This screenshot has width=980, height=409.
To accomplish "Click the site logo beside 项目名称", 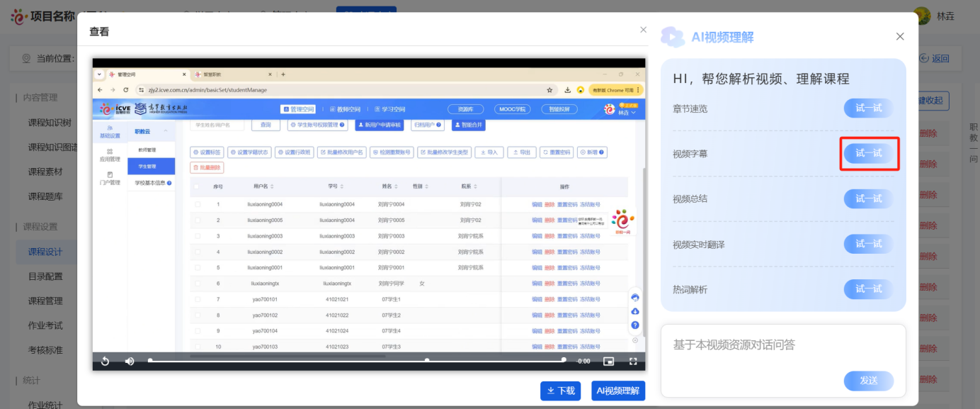I will click(x=19, y=16).
